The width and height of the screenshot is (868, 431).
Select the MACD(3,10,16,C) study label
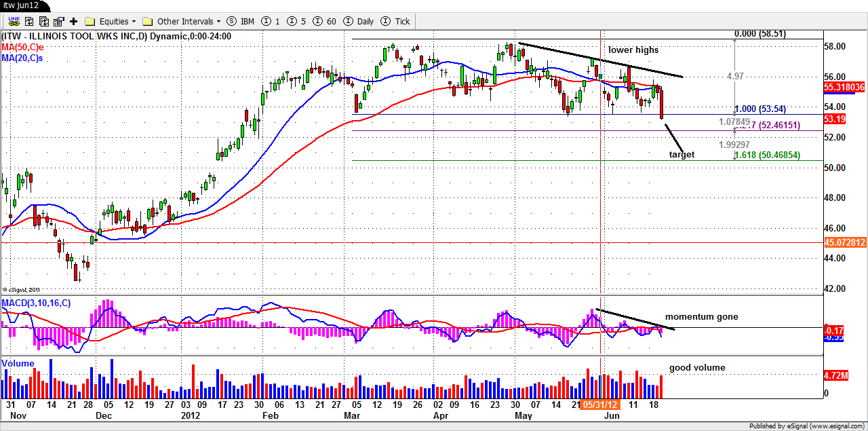(36, 302)
